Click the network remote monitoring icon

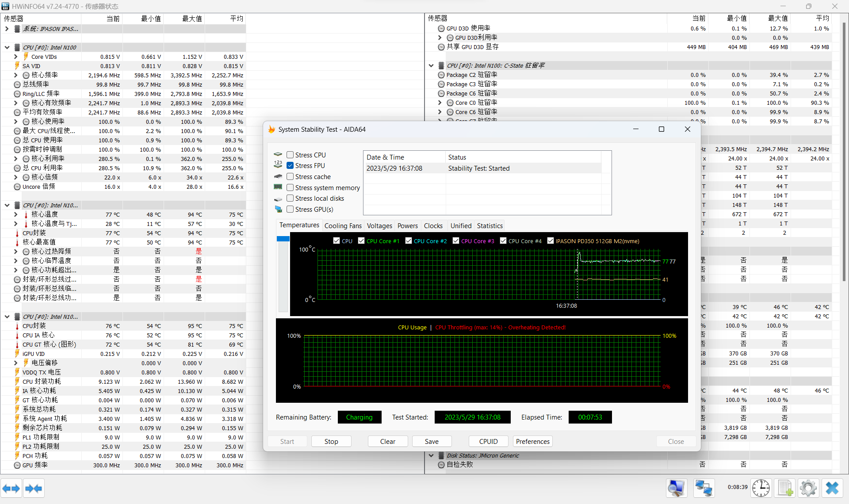704,488
